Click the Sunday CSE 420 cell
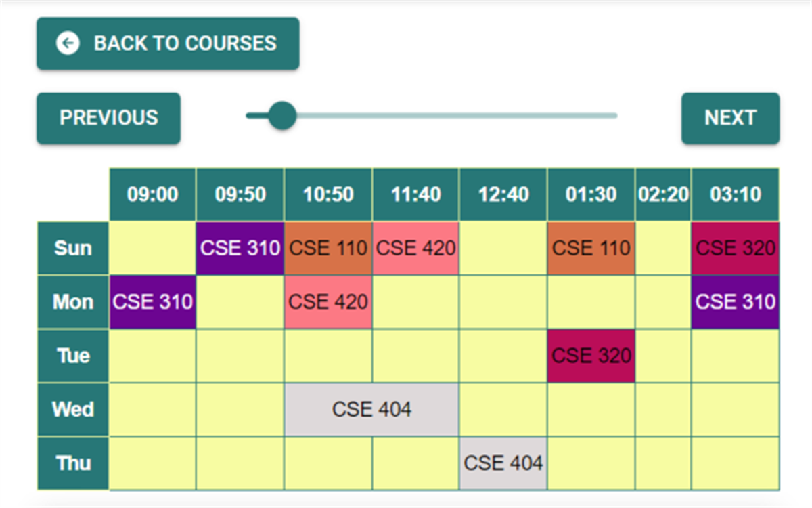812x508 pixels. [x=415, y=249]
